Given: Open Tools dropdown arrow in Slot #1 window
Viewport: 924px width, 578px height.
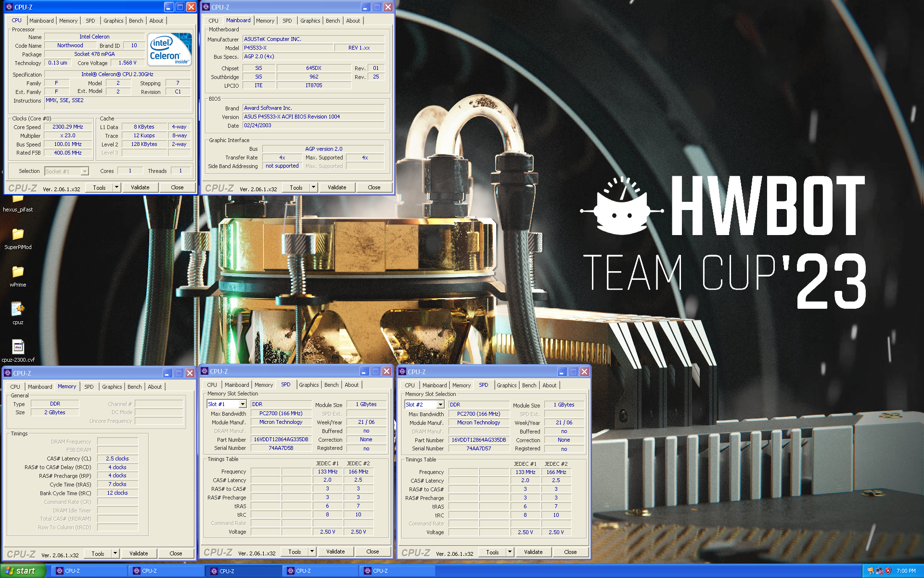Looking at the screenshot, I should coord(312,552).
